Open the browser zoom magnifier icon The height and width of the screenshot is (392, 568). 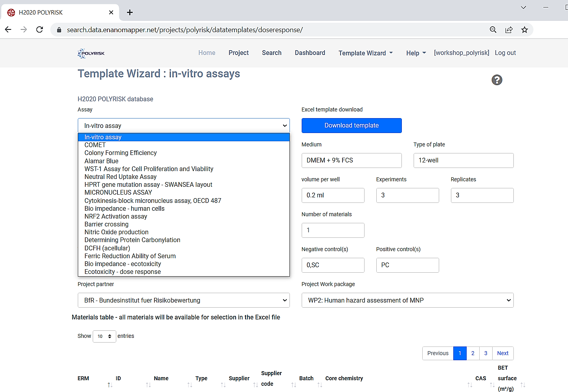[493, 30]
